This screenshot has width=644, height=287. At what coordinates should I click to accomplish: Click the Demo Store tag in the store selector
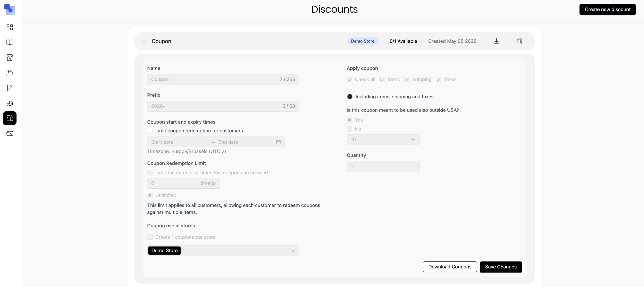tap(164, 251)
